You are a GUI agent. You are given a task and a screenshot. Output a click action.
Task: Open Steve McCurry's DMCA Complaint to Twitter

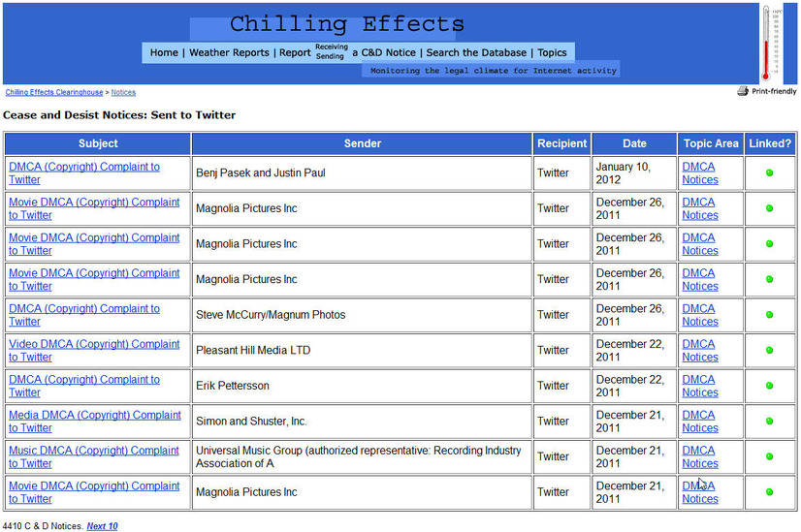pyautogui.click(x=84, y=315)
